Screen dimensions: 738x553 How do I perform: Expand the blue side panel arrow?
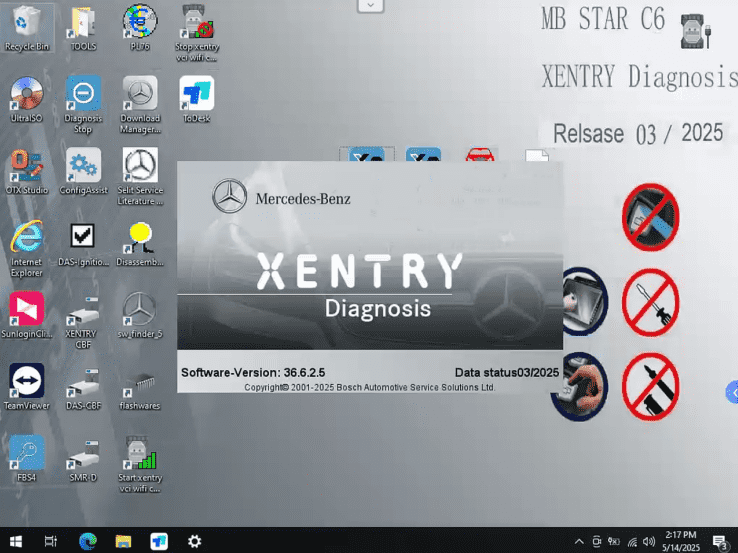732,393
